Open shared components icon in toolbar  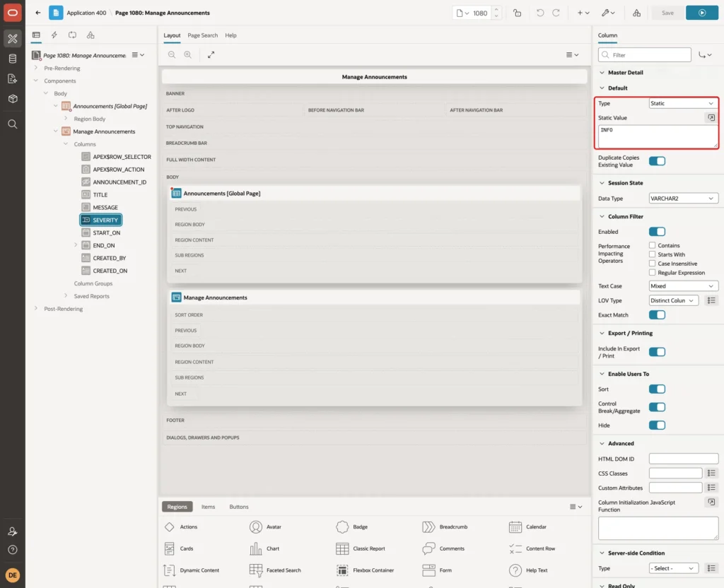(636, 13)
